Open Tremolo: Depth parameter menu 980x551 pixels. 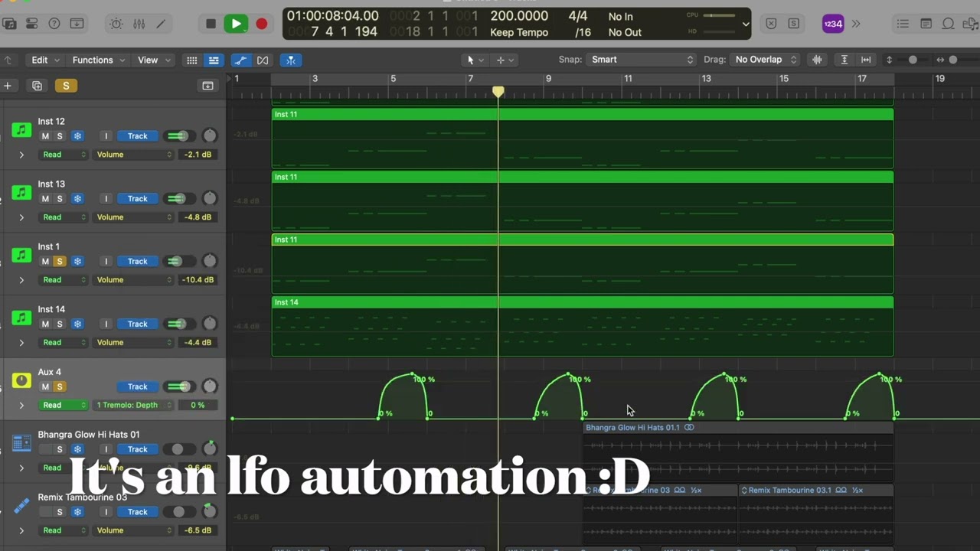(x=134, y=405)
